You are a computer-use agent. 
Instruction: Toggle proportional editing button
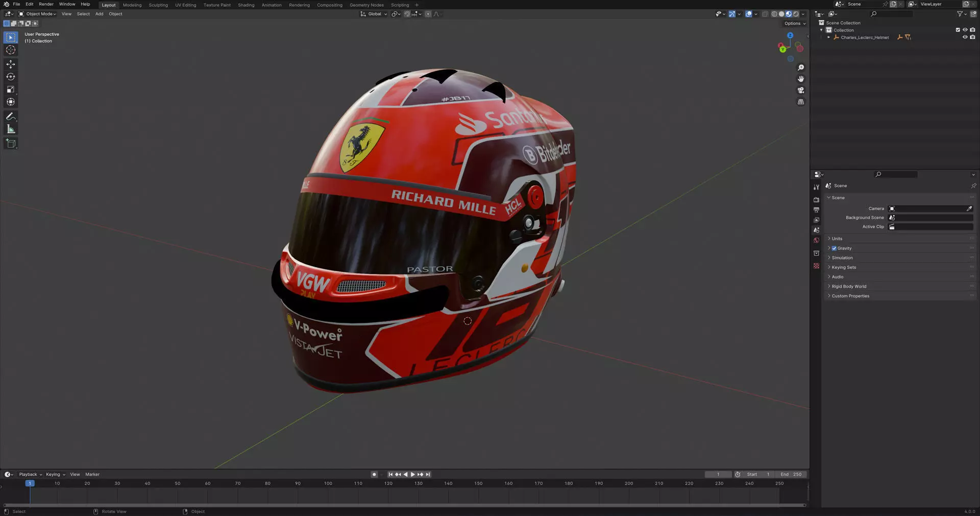(x=428, y=14)
